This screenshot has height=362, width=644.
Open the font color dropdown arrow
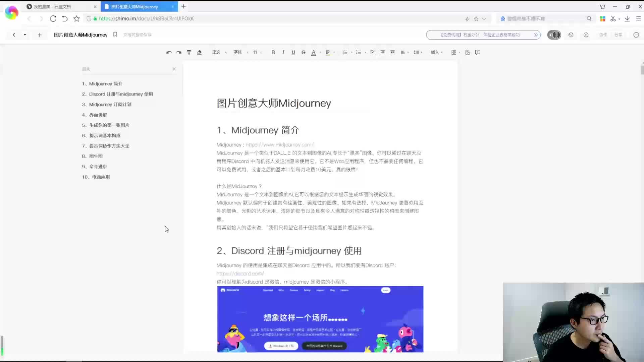pyautogui.click(x=321, y=52)
